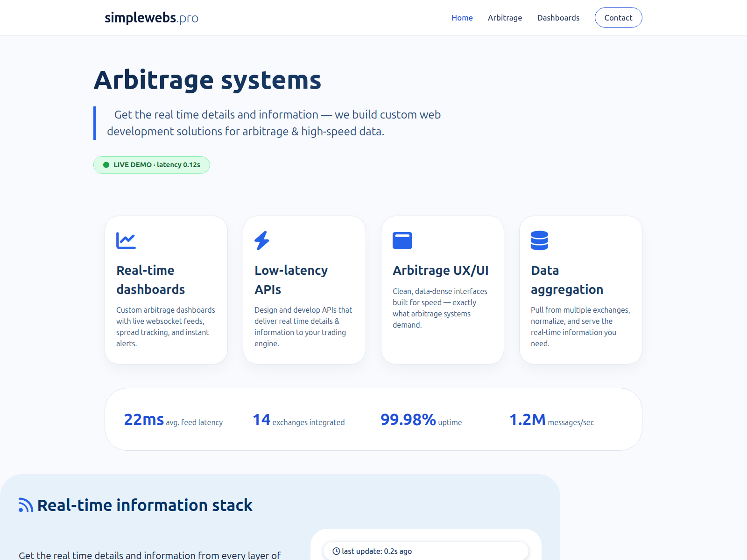
Task: Click the green live status dot
Action: coord(106,165)
